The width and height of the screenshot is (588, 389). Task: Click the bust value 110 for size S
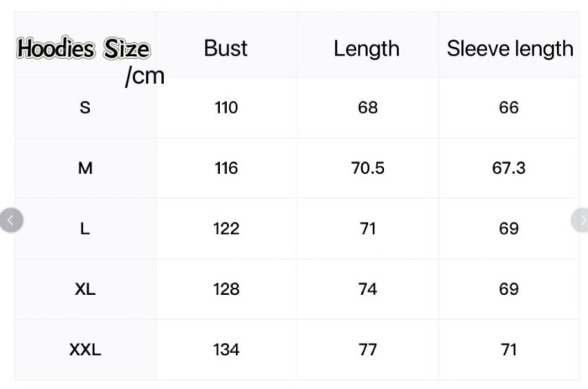tap(226, 108)
